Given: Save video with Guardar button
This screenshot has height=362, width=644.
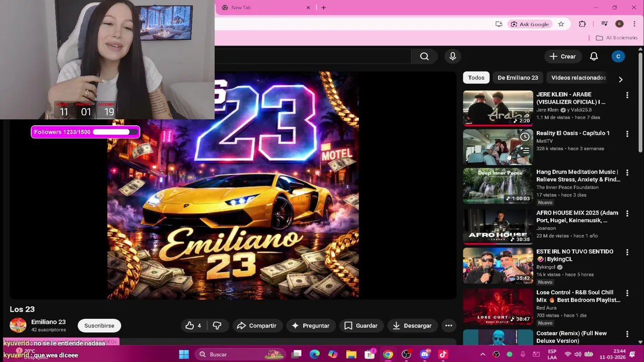Looking at the screenshot, I should [x=361, y=326].
